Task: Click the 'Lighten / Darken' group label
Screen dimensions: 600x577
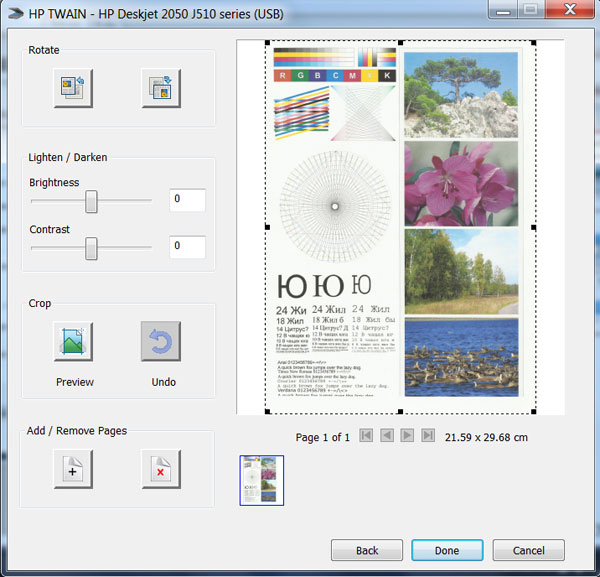Action: (68, 157)
